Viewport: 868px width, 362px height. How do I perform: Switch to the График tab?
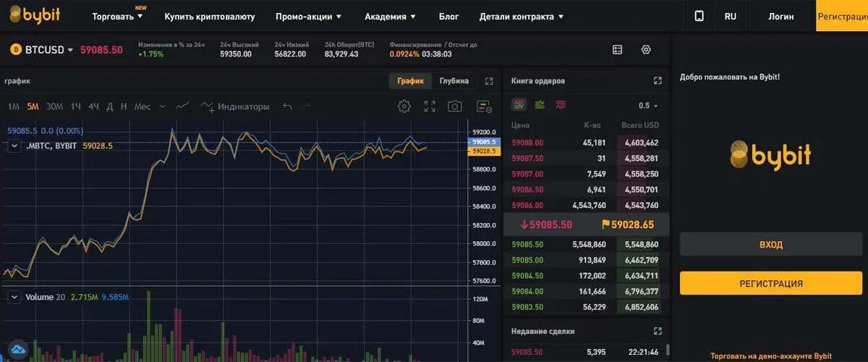410,81
